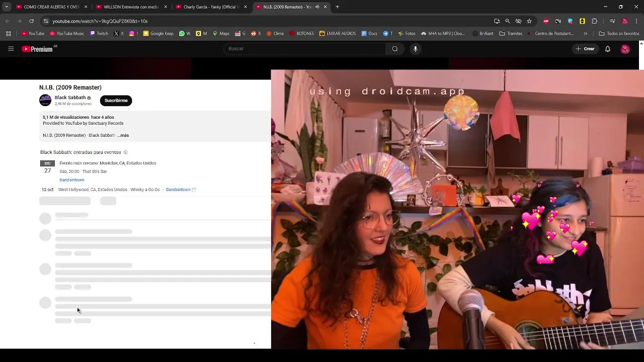Open the Fotos bookmark
This screenshot has width=644, height=362.
click(407, 34)
